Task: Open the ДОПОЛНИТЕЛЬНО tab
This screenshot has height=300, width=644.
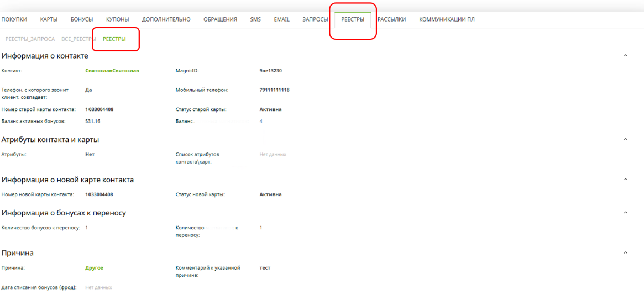Action: coord(166,19)
